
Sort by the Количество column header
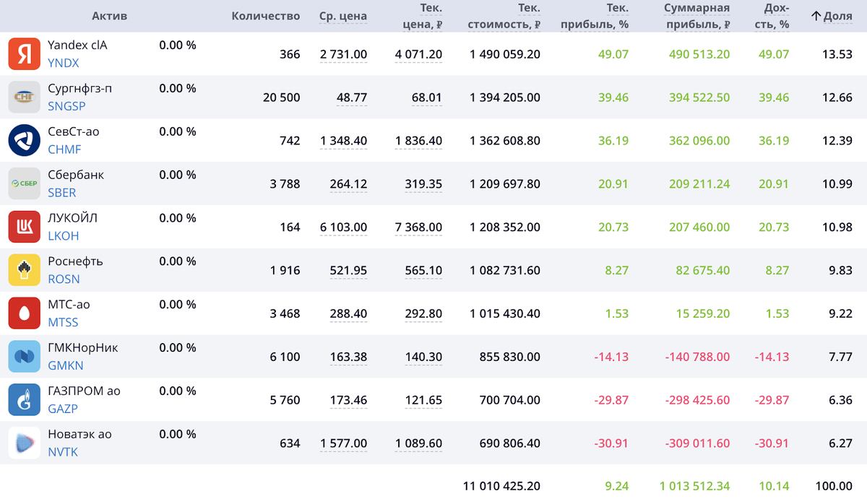266,16
